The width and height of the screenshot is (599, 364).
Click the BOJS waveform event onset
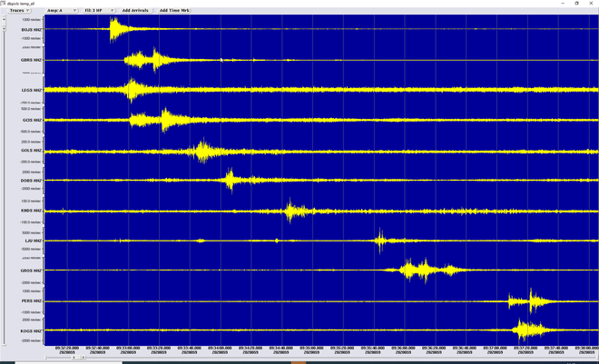111,29
